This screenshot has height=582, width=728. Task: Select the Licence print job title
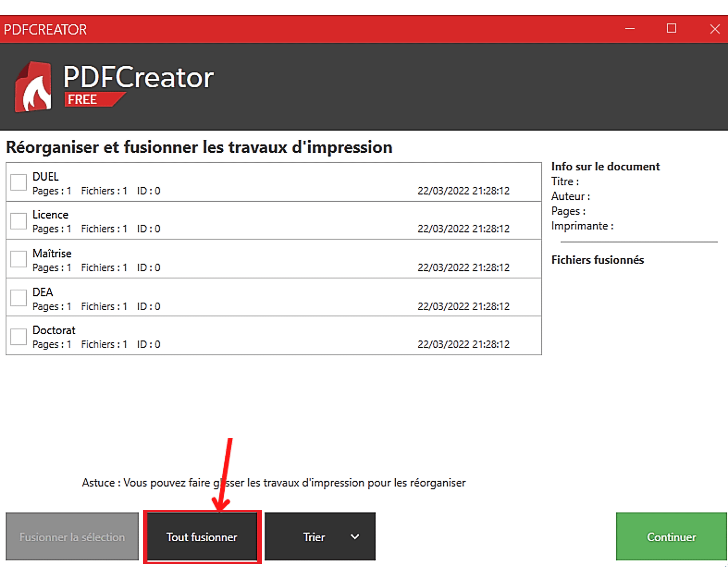(x=50, y=215)
